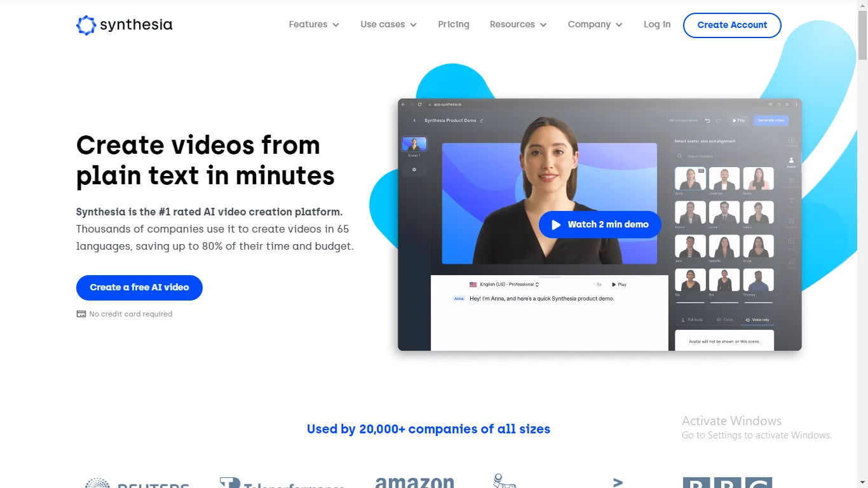Click the credit card icon

pos(81,314)
